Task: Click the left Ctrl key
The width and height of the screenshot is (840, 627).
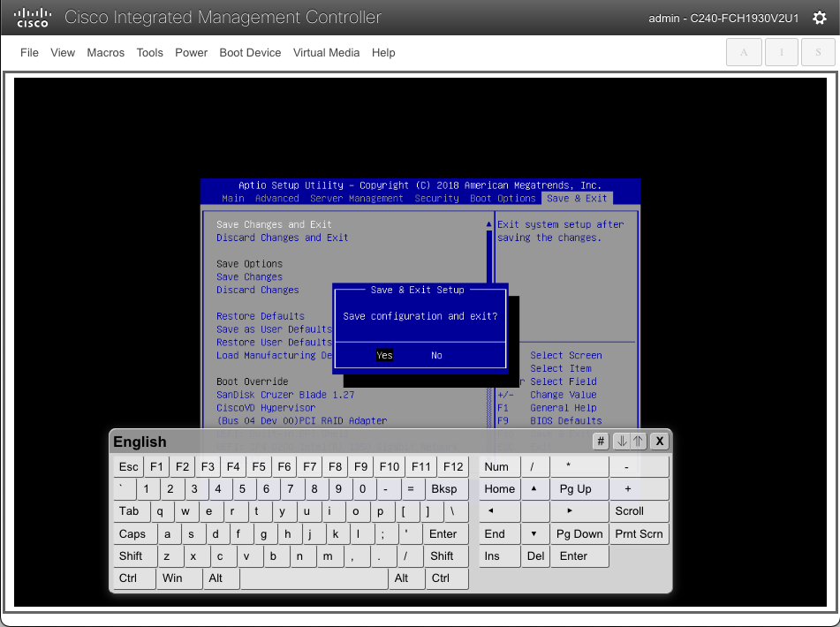Action: (134, 578)
